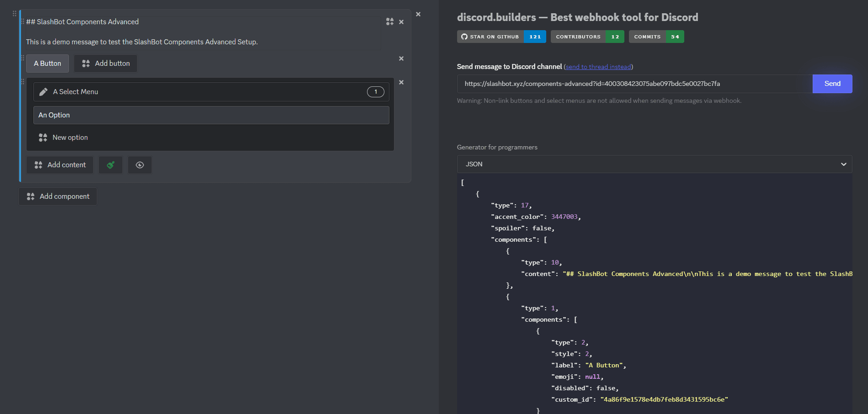Click the pencil icon on A Select Menu
Image resolution: width=868 pixels, height=414 pixels.
click(43, 91)
